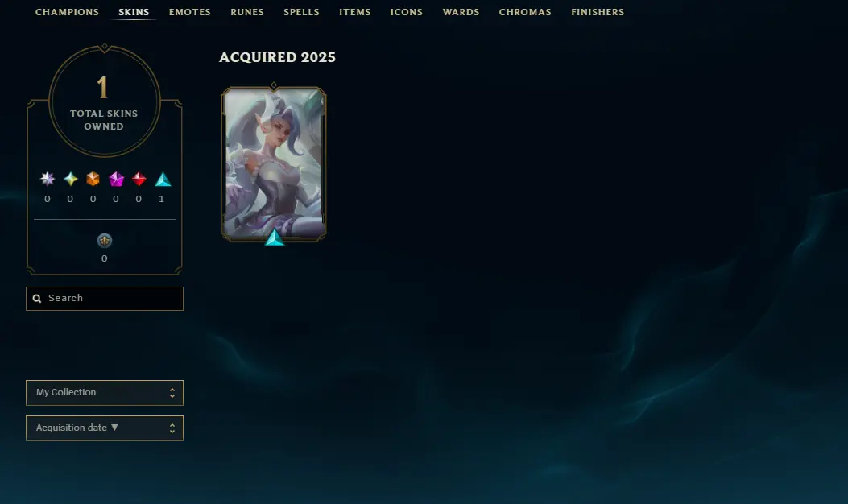The image size is (848, 504).
Task: Go to the Chromas tab
Action: (525, 12)
